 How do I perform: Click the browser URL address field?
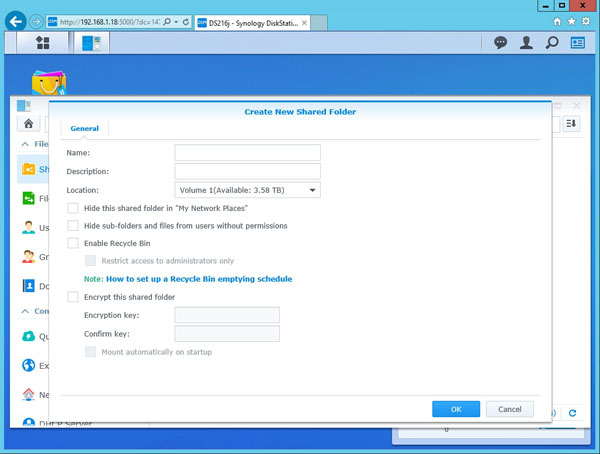tap(110, 22)
